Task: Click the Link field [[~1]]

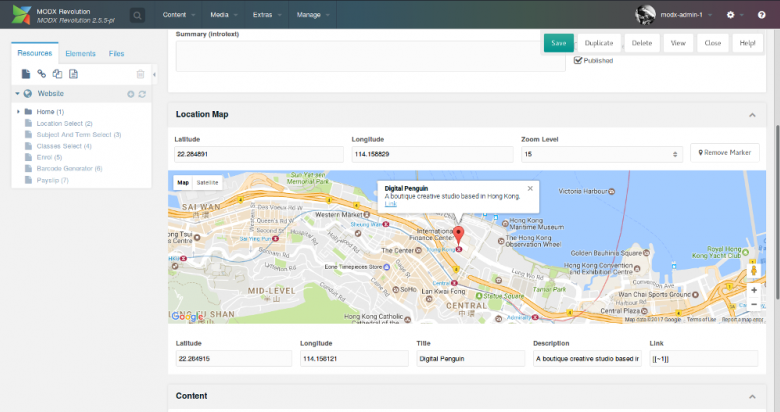Action: pyautogui.click(x=704, y=359)
